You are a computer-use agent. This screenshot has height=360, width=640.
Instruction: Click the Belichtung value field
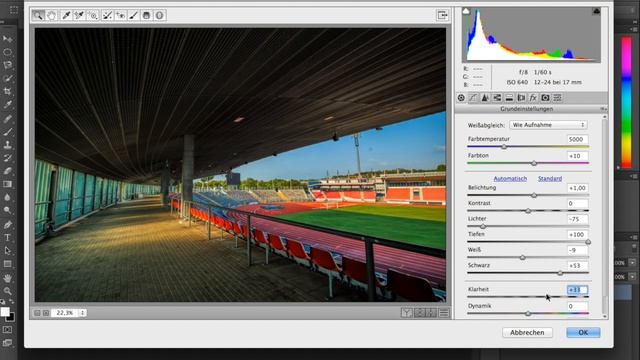coord(577,188)
